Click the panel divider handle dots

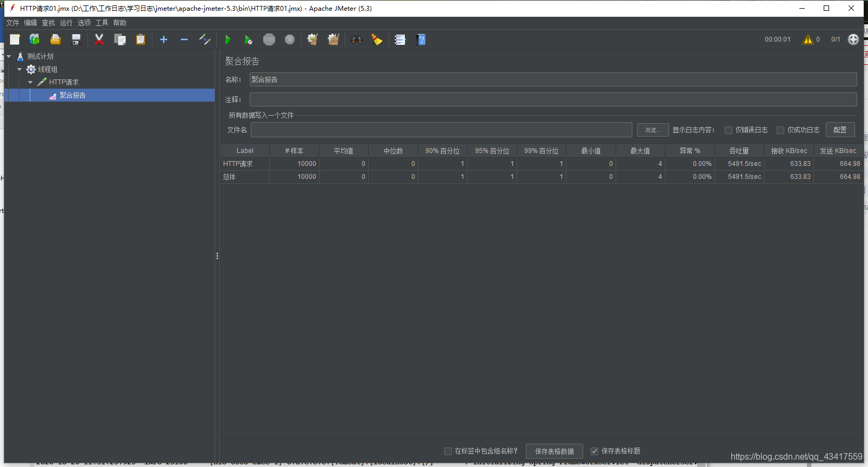click(217, 256)
